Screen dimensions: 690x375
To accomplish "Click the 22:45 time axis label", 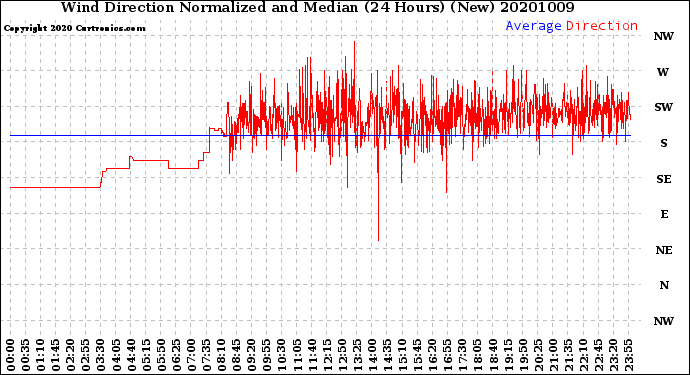I will point(598,355).
